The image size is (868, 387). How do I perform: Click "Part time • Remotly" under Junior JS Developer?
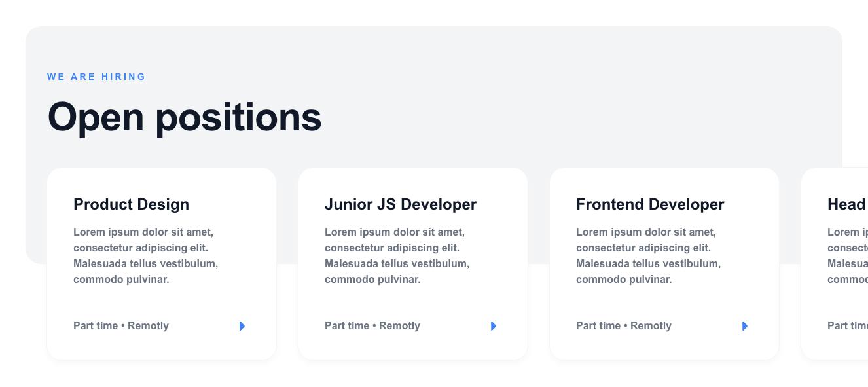point(372,326)
